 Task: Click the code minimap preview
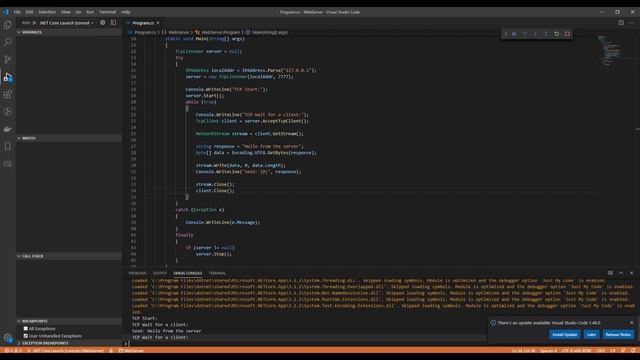610,50
